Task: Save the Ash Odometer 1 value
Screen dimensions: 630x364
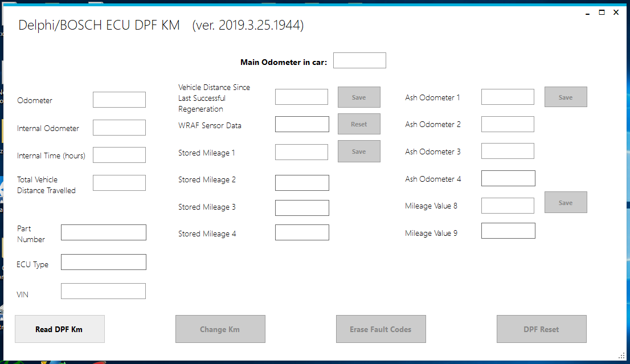Action: tap(566, 97)
